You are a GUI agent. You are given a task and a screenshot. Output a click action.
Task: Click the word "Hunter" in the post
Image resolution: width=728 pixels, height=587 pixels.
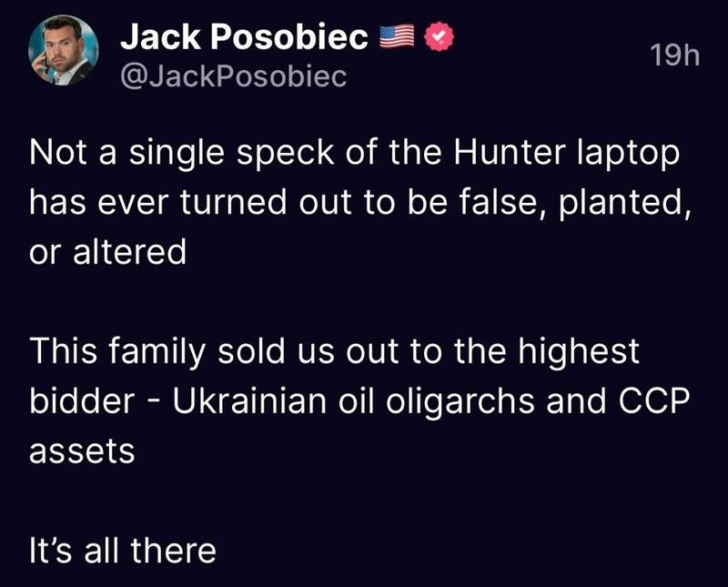pos(511,152)
